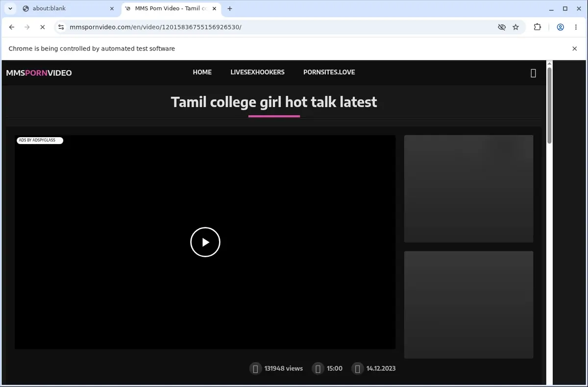Image resolution: width=588 pixels, height=387 pixels.
Task: Click the tracking protection eye icon
Action: coord(501,27)
